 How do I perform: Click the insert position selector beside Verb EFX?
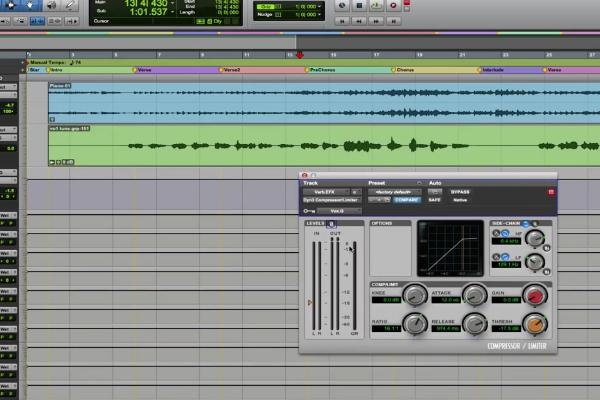[x=355, y=192]
